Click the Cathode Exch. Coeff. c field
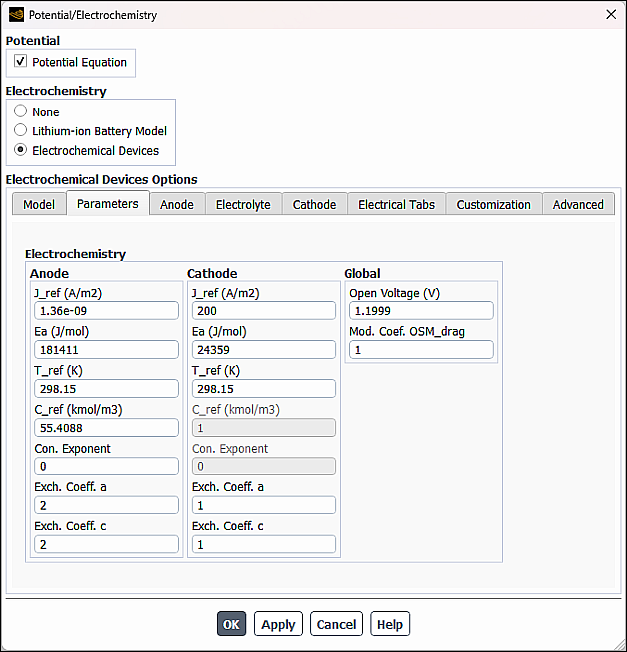The height and width of the screenshot is (652, 627). coord(264,544)
